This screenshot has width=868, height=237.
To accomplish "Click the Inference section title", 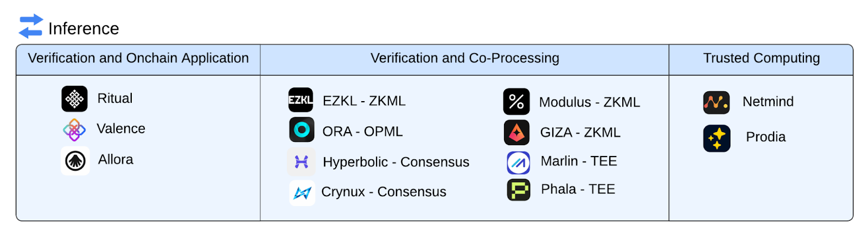I will [x=84, y=28].
